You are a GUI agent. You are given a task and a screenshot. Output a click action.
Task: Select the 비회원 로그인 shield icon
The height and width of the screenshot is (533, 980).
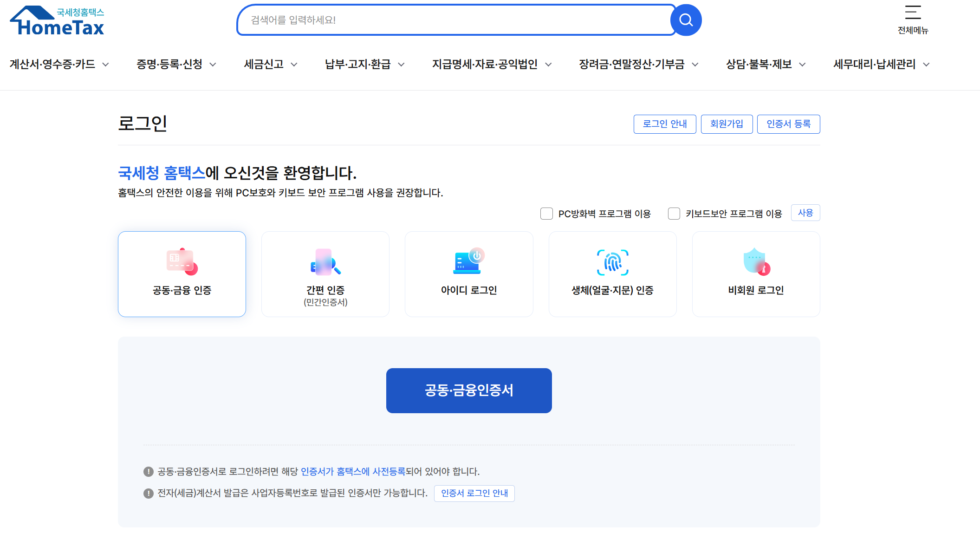click(x=756, y=262)
